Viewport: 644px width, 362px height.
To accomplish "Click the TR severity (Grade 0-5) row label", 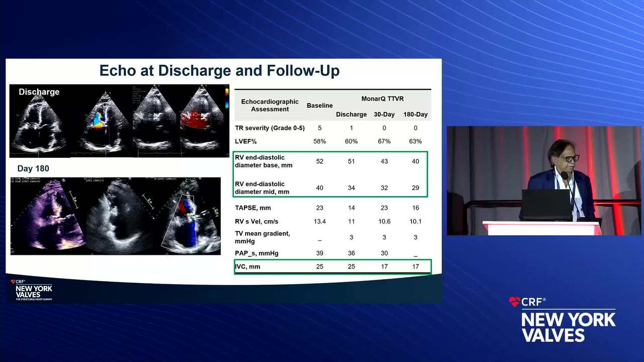I will click(x=270, y=128).
